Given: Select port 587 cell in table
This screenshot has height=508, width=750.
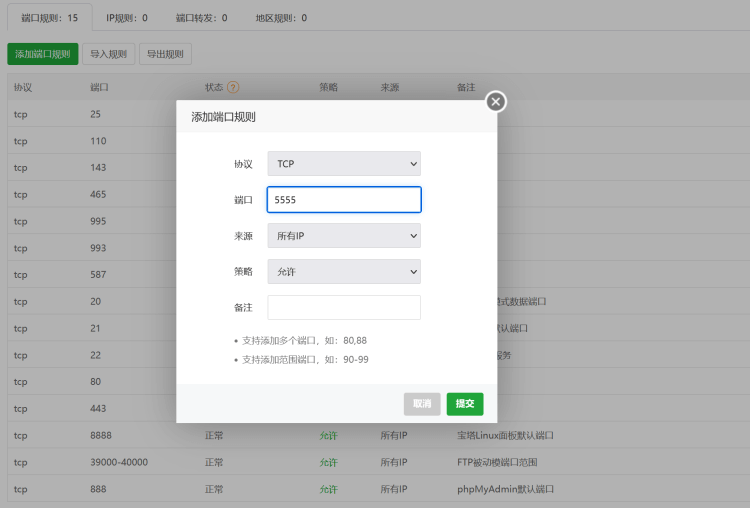Looking at the screenshot, I should 98,275.
